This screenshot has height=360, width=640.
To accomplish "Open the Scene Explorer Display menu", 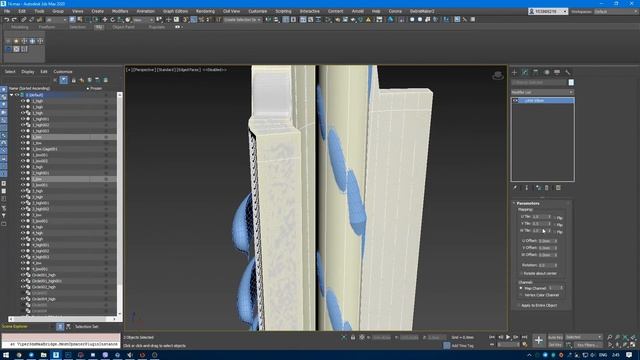I will point(28,71).
